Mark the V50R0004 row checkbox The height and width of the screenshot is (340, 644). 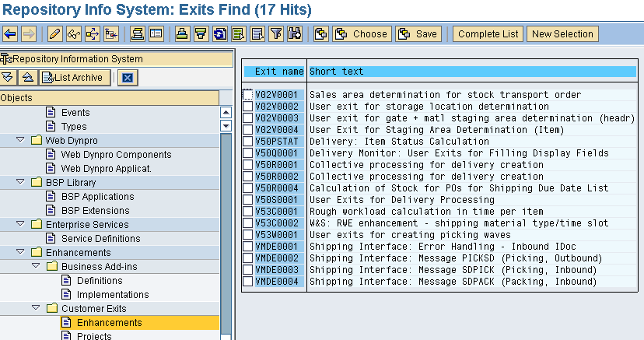click(x=247, y=188)
